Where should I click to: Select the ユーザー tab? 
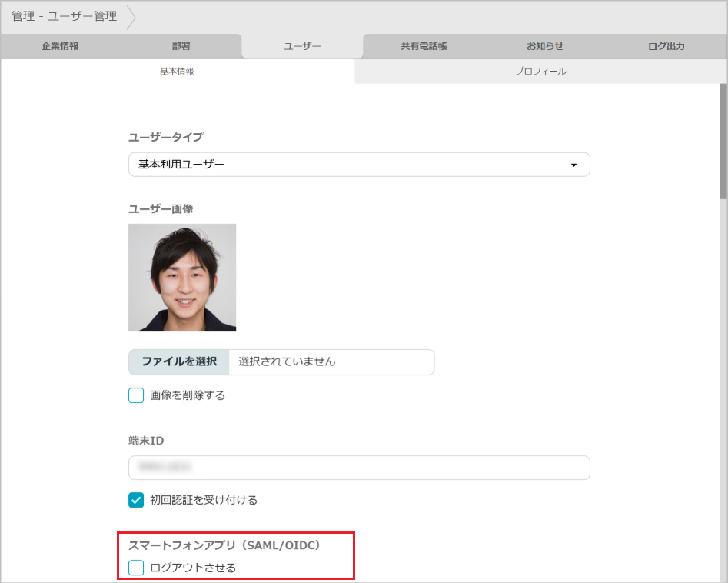[302, 46]
